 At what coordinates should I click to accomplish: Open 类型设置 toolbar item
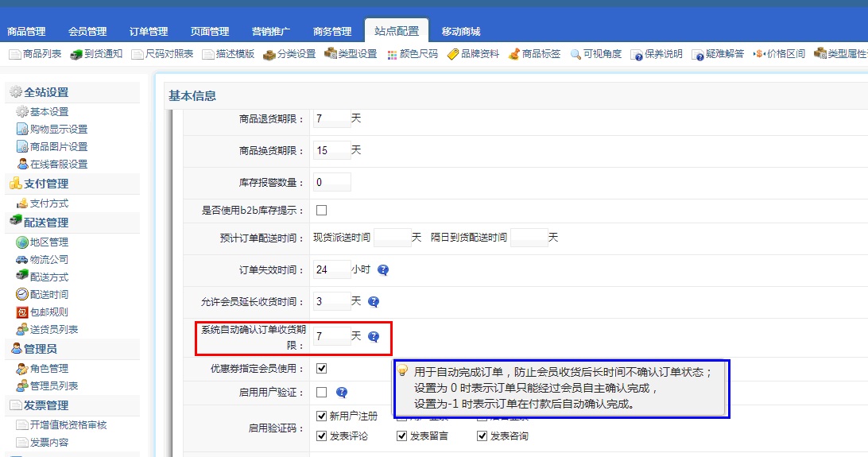351,54
